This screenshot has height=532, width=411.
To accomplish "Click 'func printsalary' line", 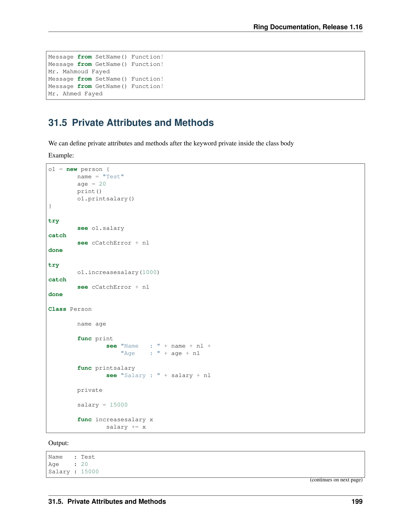I will [x=106, y=368].
